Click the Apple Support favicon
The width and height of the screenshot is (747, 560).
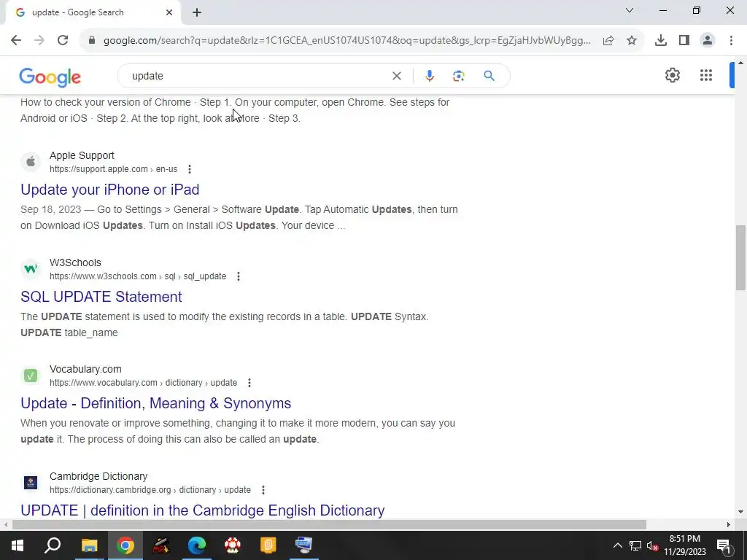pyautogui.click(x=31, y=162)
